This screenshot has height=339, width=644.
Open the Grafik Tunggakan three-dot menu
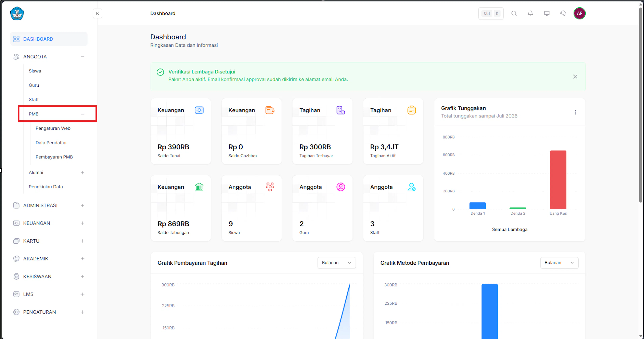tap(575, 112)
